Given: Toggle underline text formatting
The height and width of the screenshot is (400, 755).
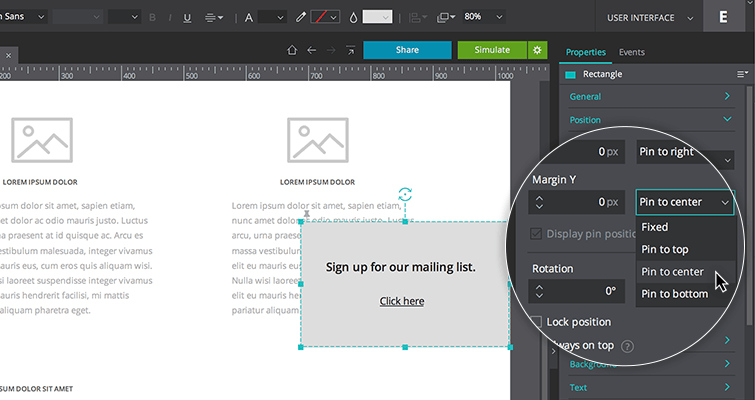Looking at the screenshot, I should pos(188,17).
